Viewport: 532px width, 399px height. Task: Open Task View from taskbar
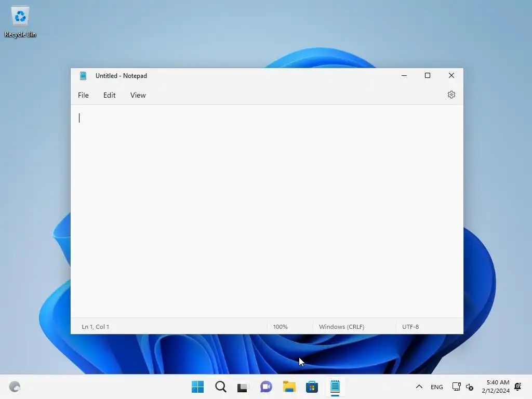242,387
